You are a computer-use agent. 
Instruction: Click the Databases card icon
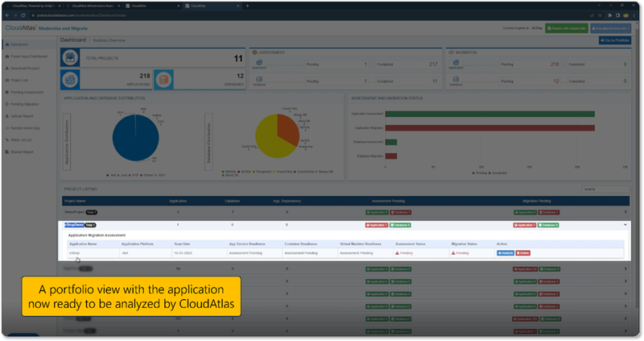pyautogui.click(x=163, y=80)
